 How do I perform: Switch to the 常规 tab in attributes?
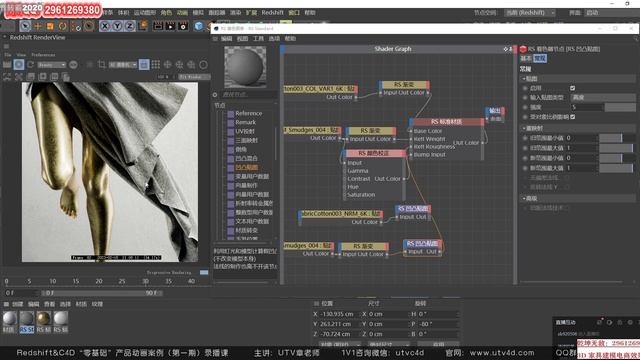click(x=540, y=58)
